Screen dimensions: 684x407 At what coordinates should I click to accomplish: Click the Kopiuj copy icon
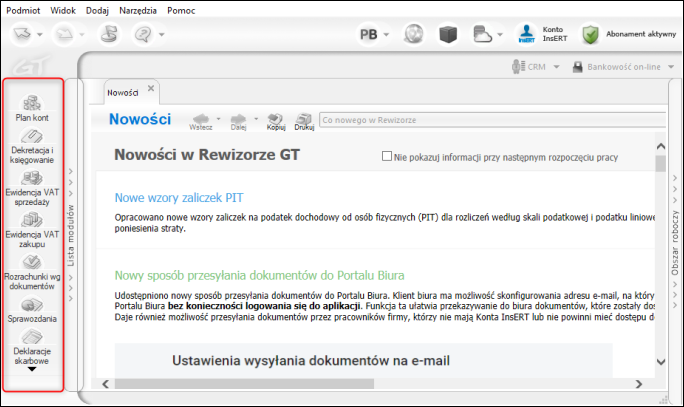[276, 119]
